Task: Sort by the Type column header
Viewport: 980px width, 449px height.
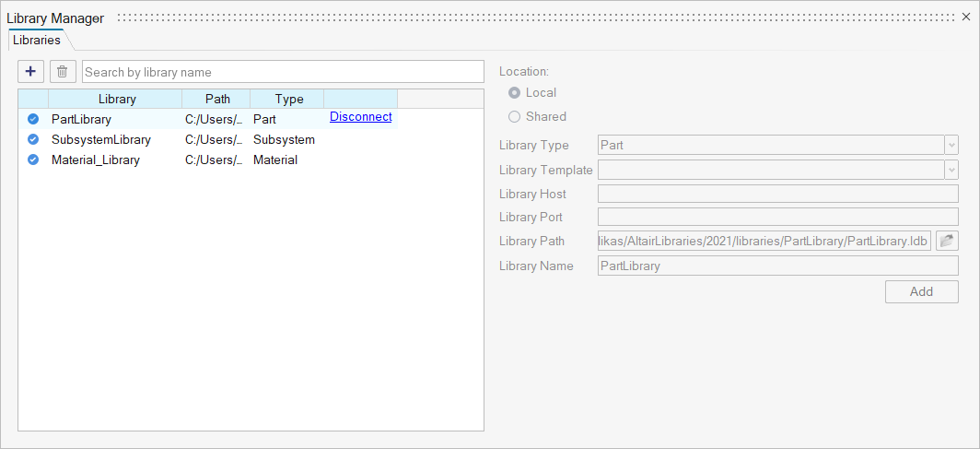Action: coord(288,100)
